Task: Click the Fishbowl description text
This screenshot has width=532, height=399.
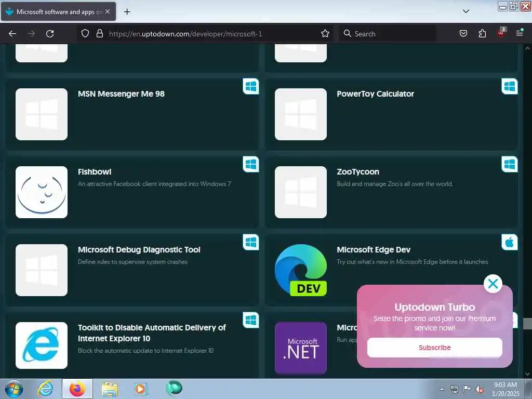Action: pyautogui.click(x=154, y=184)
